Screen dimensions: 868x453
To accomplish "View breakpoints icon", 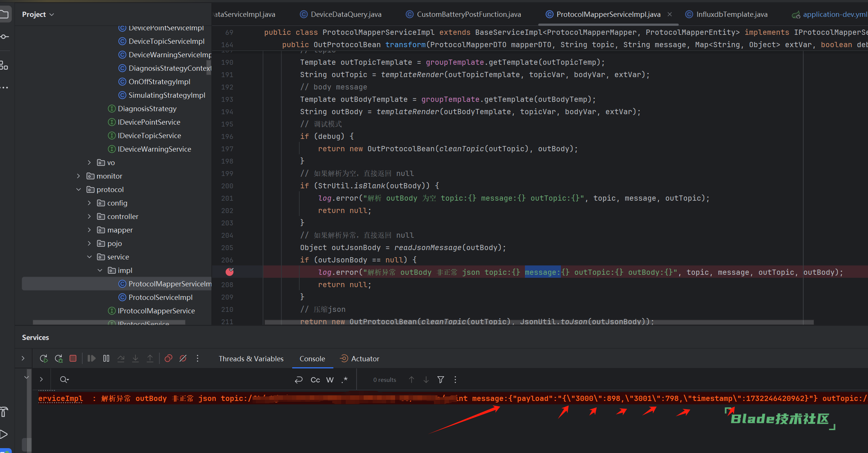I will [168, 358].
